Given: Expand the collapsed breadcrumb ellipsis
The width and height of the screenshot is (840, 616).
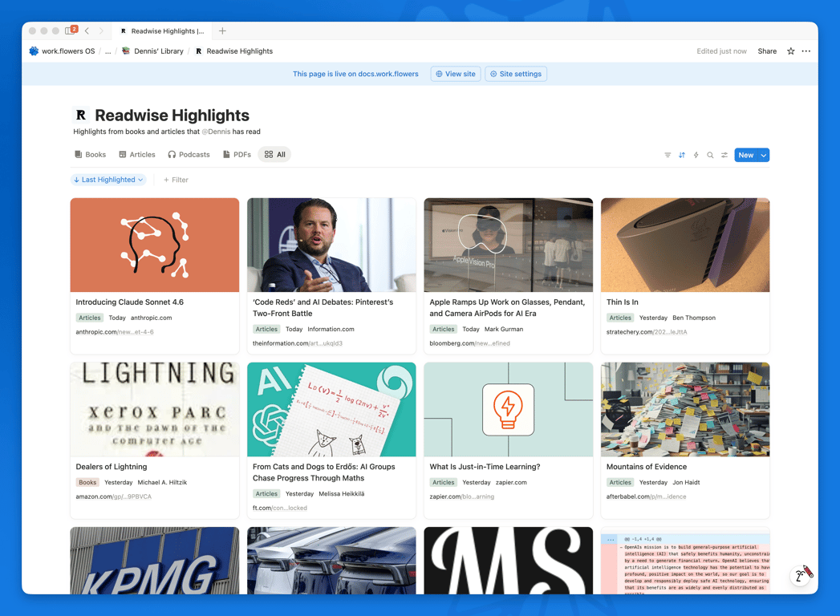Looking at the screenshot, I should pyautogui.click(x=108, y=51).
